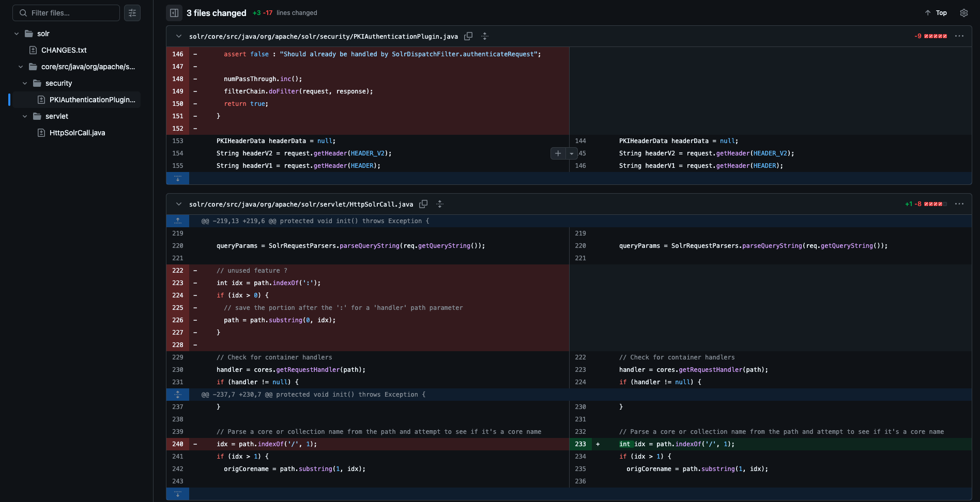Open the file filter options button

[132, 13]
